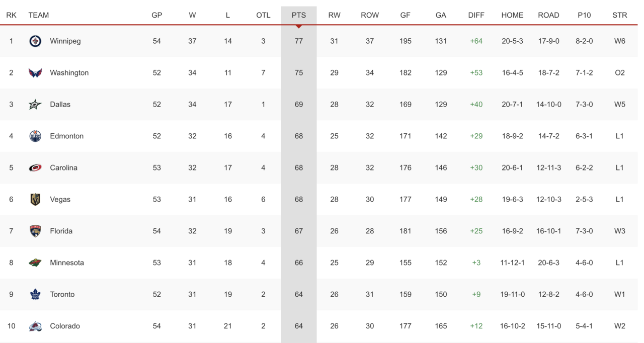Viewport: 644px width, 343px height.
Task: Sort by the STR streak column
Action: pos(619,15)
